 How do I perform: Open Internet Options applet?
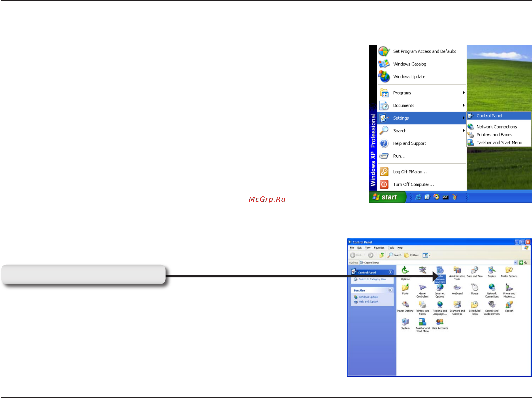pyautogui.click(x=440, y=291)
